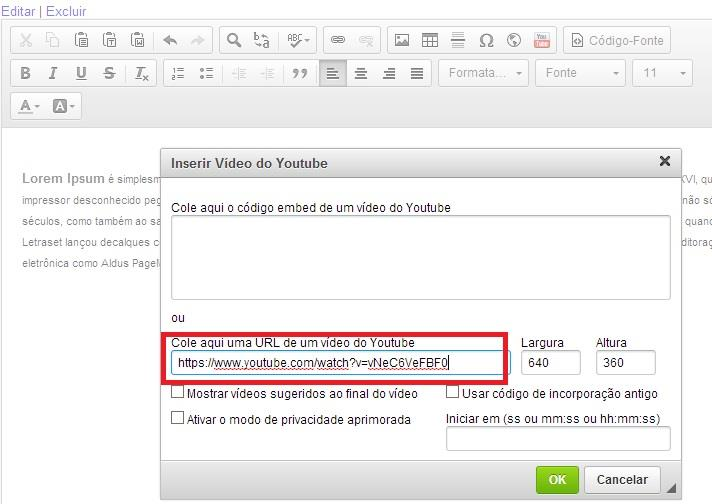Redo the last action
This screenshot has width=712, height=504.
(198, 40)
